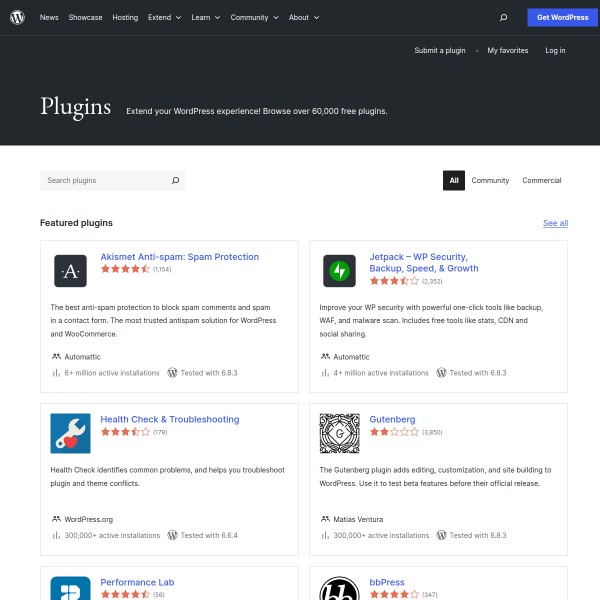This screenshot has width=600, height=600.
Task: Select the All filter tab
Action: (454, 180)
